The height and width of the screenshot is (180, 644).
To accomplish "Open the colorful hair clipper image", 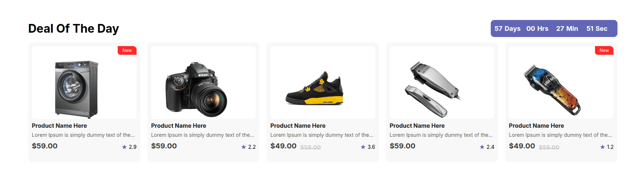I will point(552,90).
